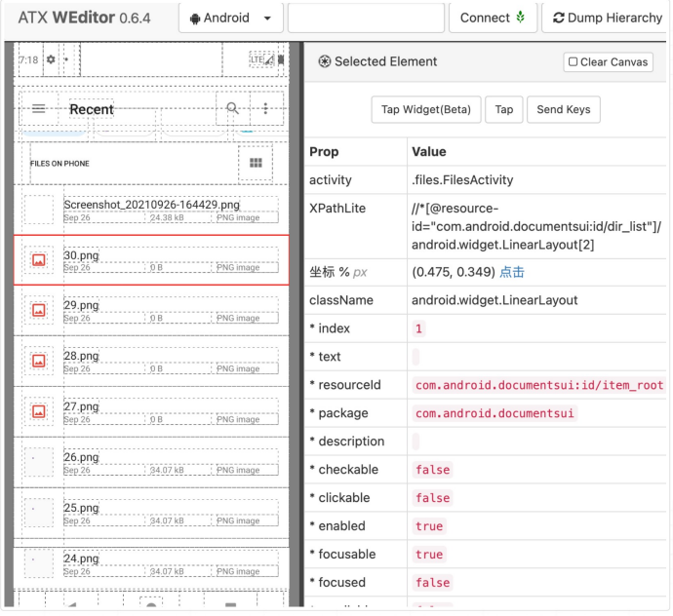Image resolution: width=673 pixels, height=616 pixels.
Task: Click the search magnifier icon
Action: click(232, 109)
